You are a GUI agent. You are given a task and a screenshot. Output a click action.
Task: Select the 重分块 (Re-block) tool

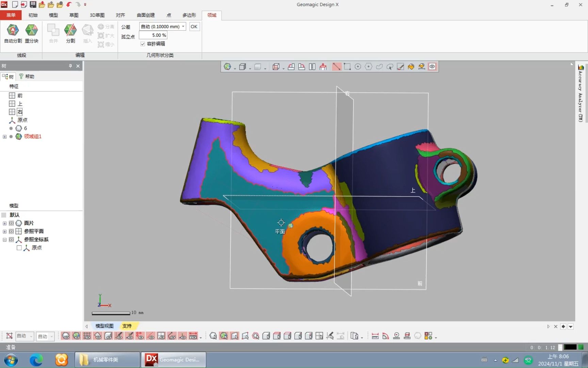click(32, 33)
